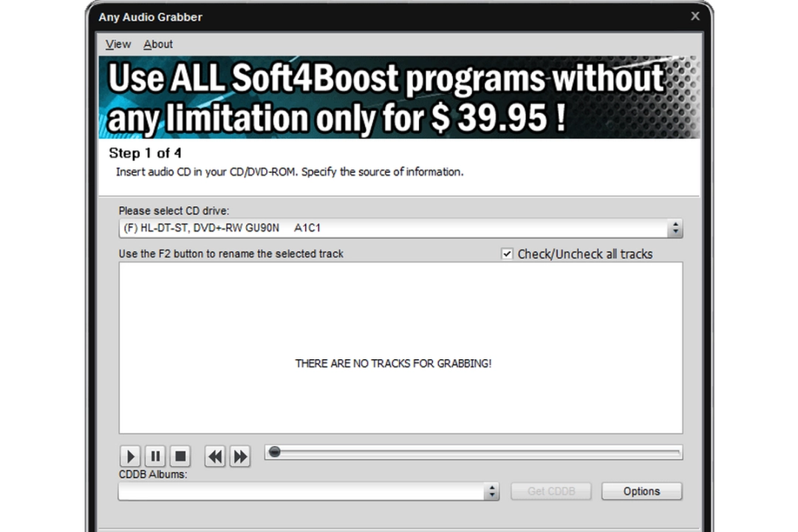Image resolution: width=798 pixels, height=532 pixels.
Task: Open the Options dialog
Action: [x=641, y=491]
